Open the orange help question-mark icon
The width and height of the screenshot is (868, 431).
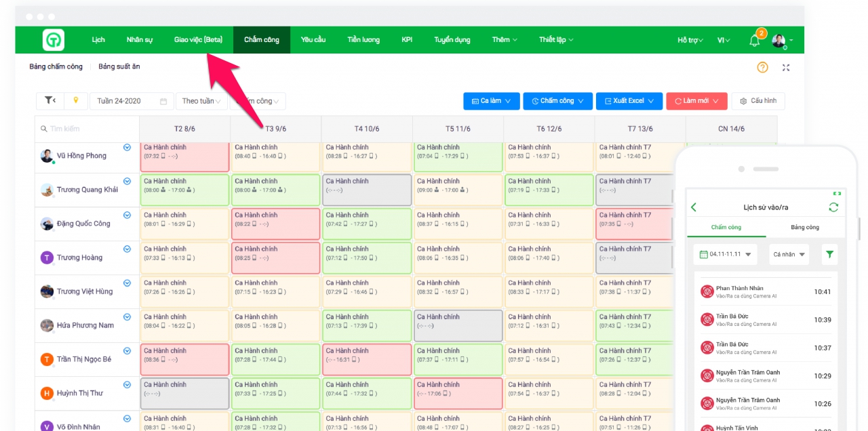click(x=763, y=67)
